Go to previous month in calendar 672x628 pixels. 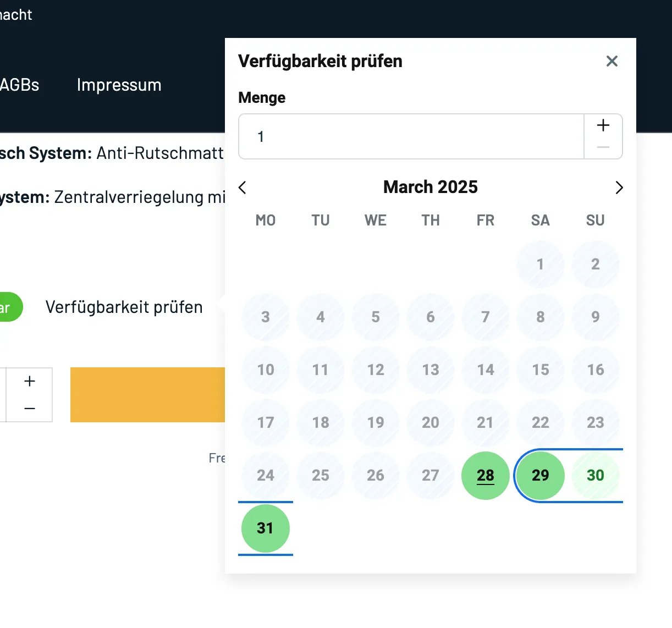[243, 188]
